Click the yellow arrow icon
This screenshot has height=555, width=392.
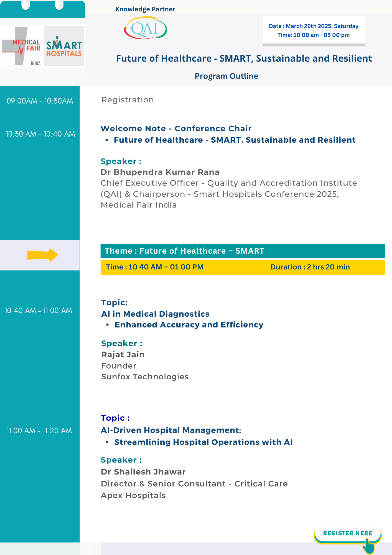(42, 255)
